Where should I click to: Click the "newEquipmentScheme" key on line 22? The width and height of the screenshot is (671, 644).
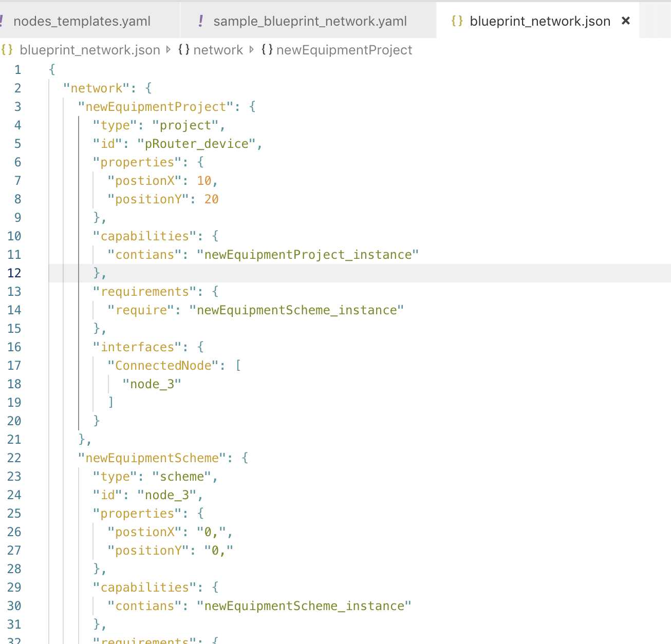tap(152, 458)
